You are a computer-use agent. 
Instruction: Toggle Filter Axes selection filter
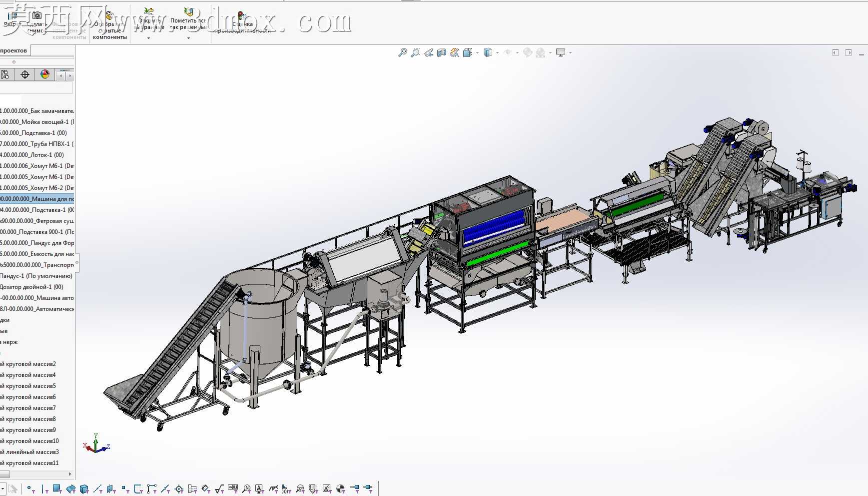[98, 489]
